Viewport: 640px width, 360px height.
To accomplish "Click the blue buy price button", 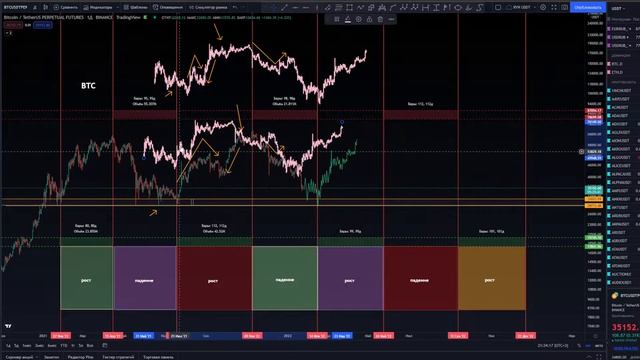I will click(x=42, y=25).
